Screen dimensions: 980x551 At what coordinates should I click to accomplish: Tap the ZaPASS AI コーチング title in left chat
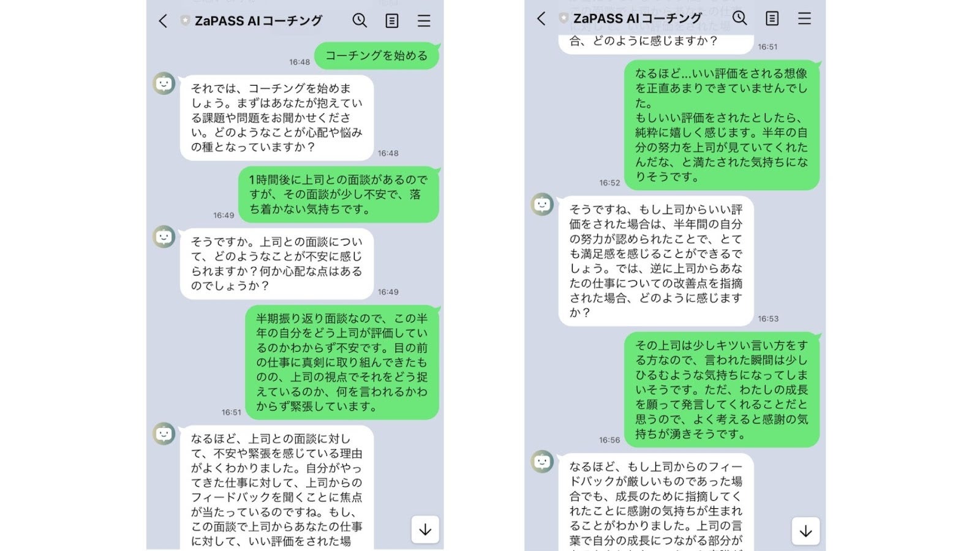tap(258, 21)
